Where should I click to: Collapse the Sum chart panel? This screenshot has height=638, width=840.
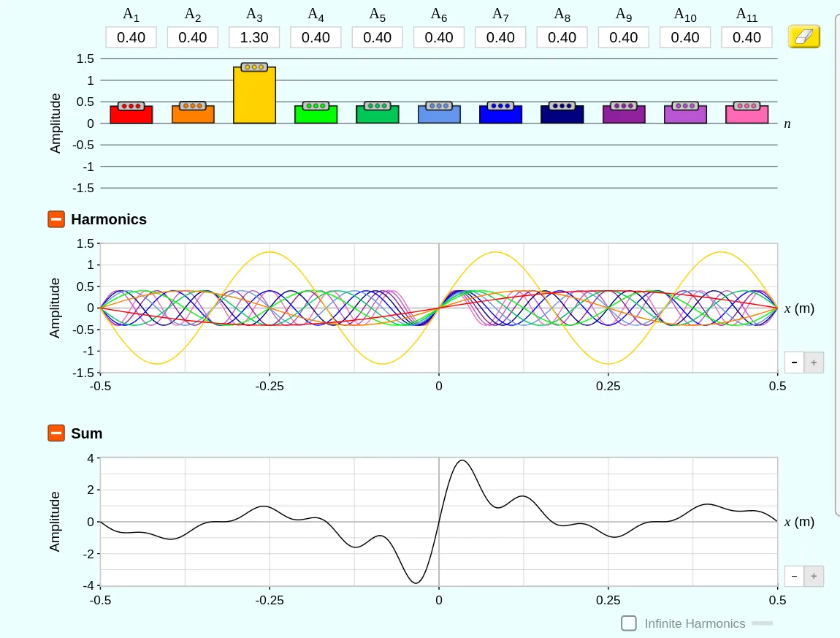[56, 433]
